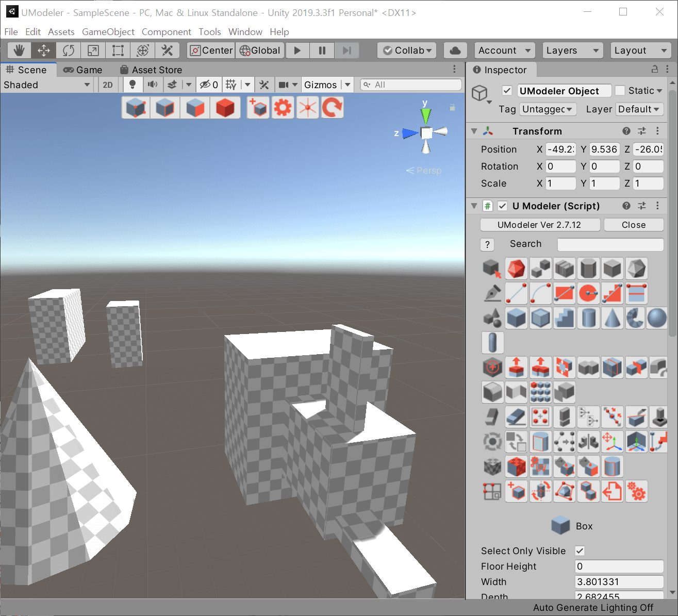Choose the blue Stair primitive tool
Screen dimensions: 678x616
coord(565,318)
